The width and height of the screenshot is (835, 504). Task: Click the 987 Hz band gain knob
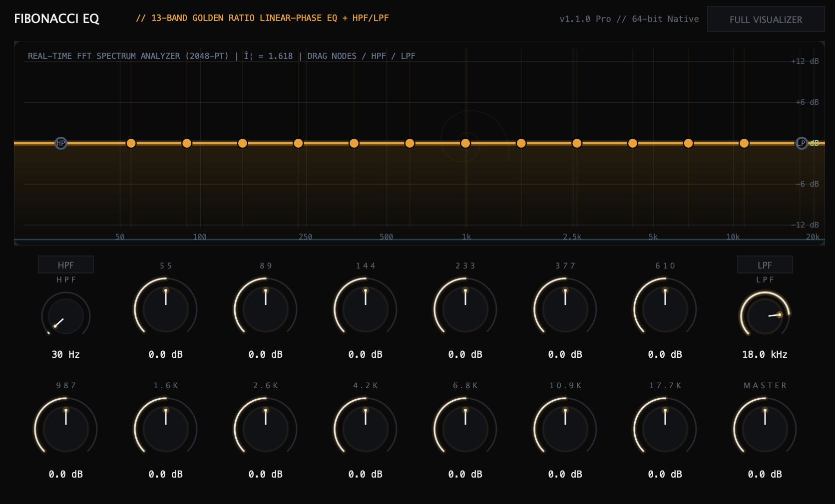click(x=66, y=429)
